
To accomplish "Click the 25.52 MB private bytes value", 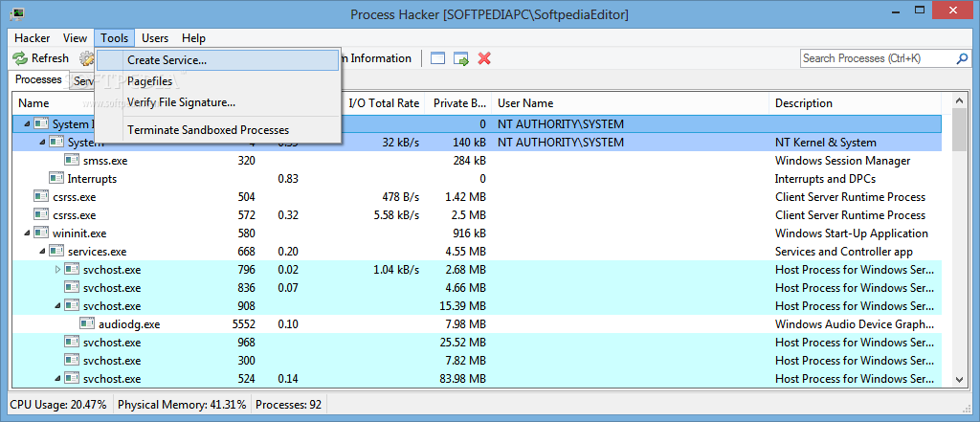I will coord(462,342).
